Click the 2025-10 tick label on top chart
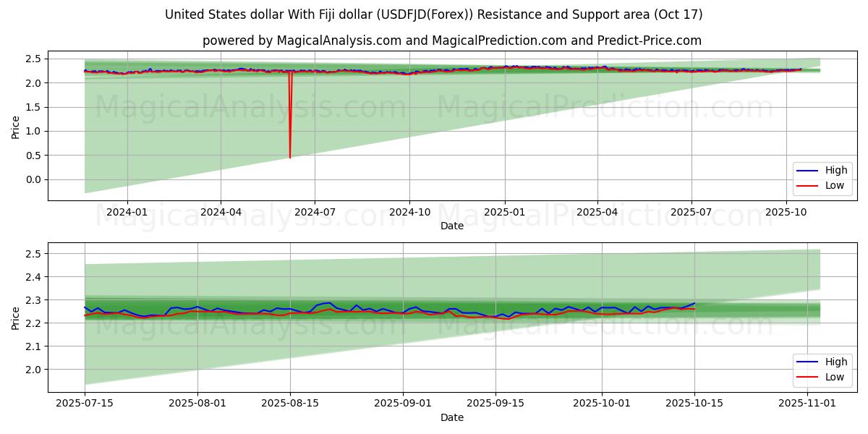 786,212
